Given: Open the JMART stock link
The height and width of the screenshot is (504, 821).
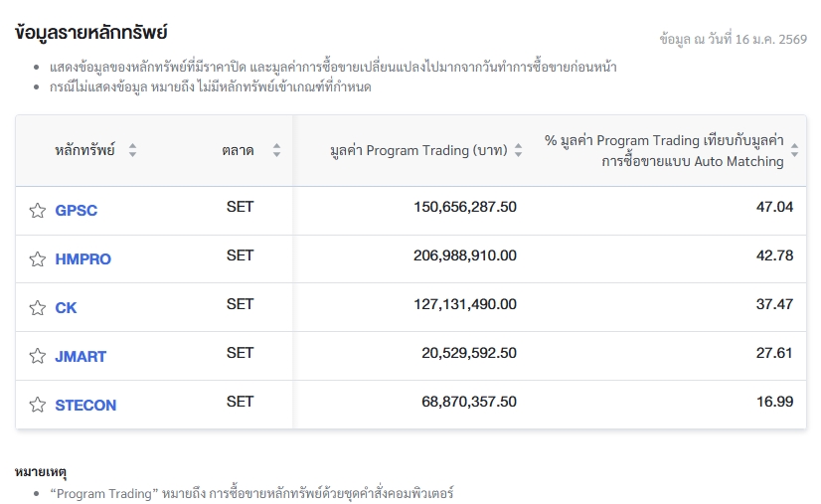Looking at the screenshot, I should [x=81, y=356].
